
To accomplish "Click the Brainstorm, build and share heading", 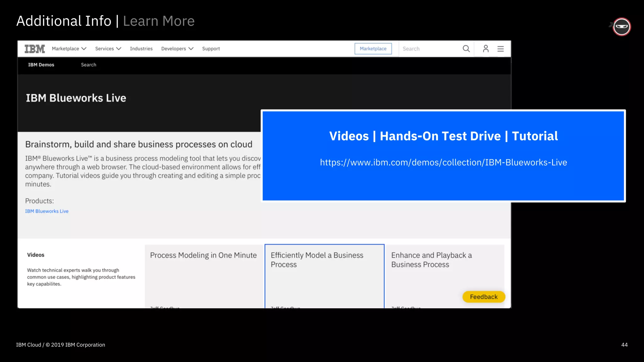I will tap(139, 144).
